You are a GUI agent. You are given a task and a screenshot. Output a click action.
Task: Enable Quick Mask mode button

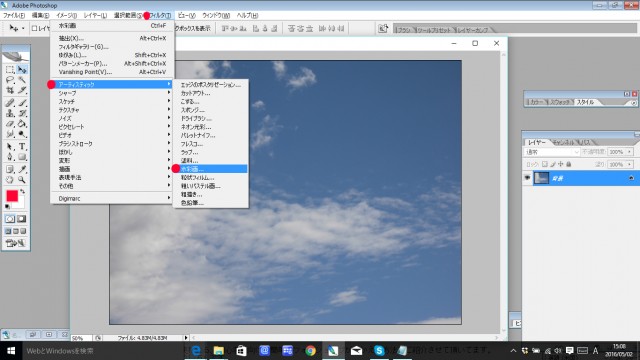pos(21,219)
